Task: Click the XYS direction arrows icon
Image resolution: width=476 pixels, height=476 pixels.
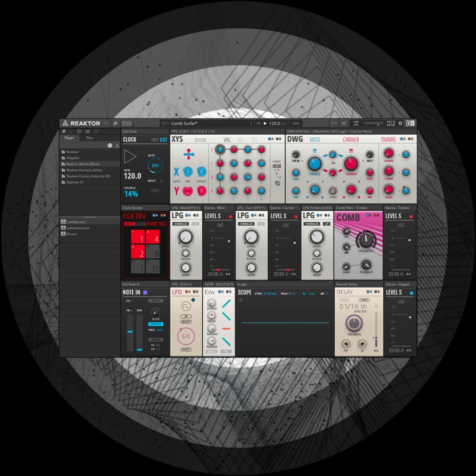Action: click(x=189, y=155)
